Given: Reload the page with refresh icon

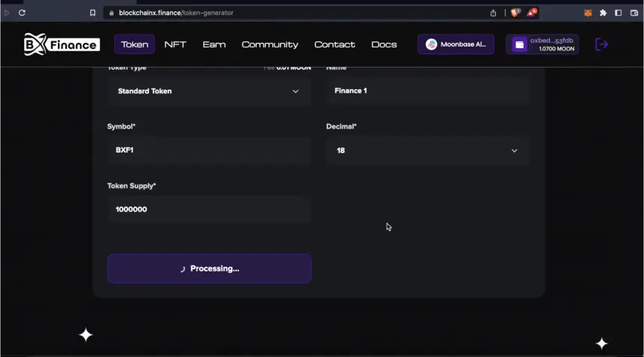Looking at the screenshot, I should (x=22, y=13).
